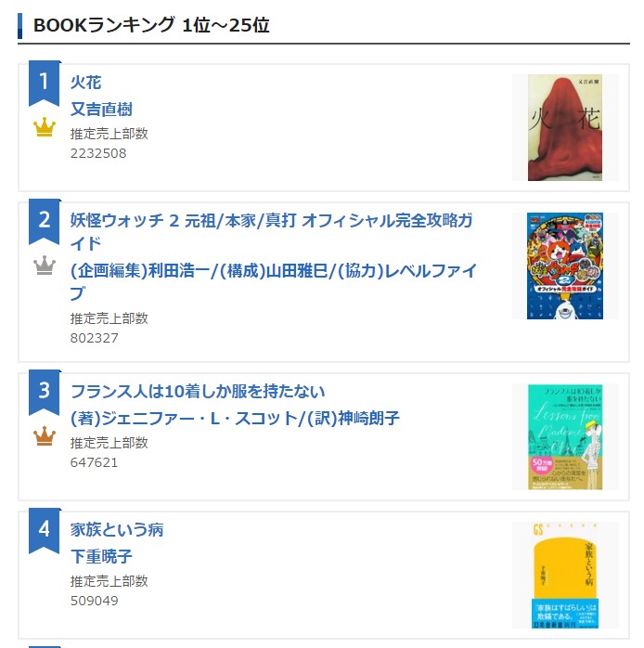
Task: Click the blue rank 2 ribbon badge
Action: tap(44, 221)
